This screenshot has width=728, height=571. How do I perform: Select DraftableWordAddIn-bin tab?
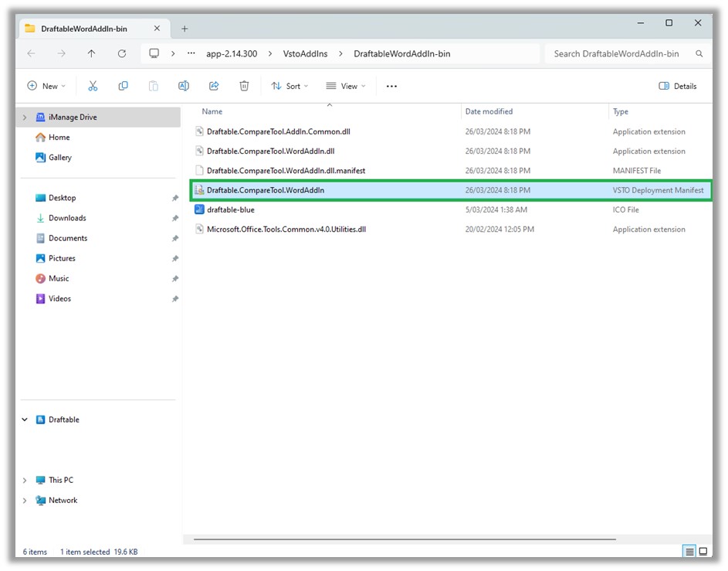94,29
